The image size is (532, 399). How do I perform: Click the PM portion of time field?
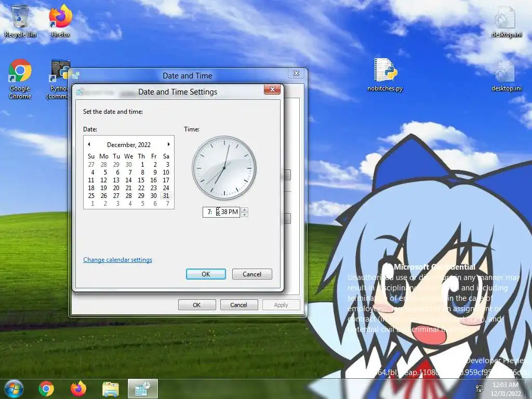pyautogui.click(x=233, y=212)
